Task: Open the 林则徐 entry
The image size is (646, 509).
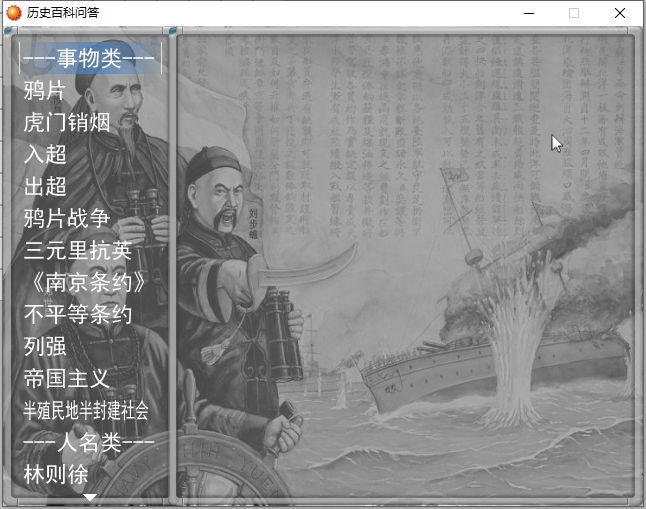Action: [56, 475]
